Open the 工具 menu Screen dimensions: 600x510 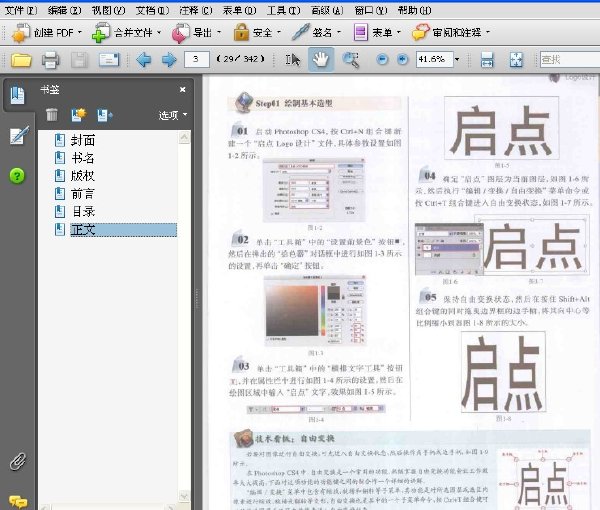click(284, 10)
